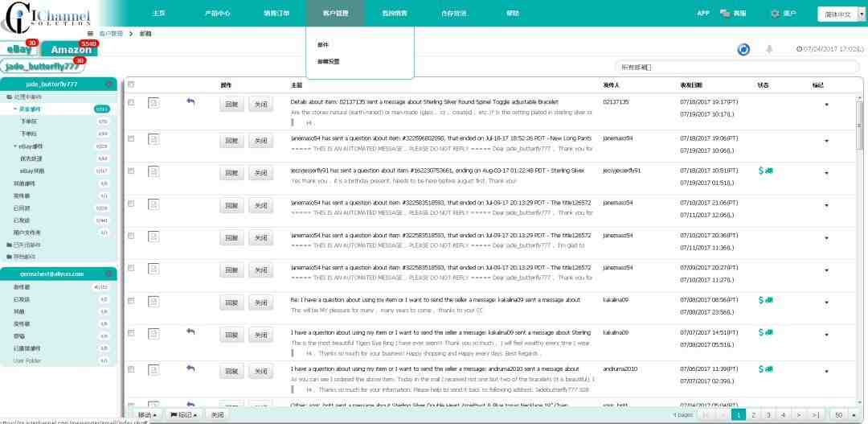
Task: Open email icon for jessyjesserfly91 message
Action: click(154, 171)
